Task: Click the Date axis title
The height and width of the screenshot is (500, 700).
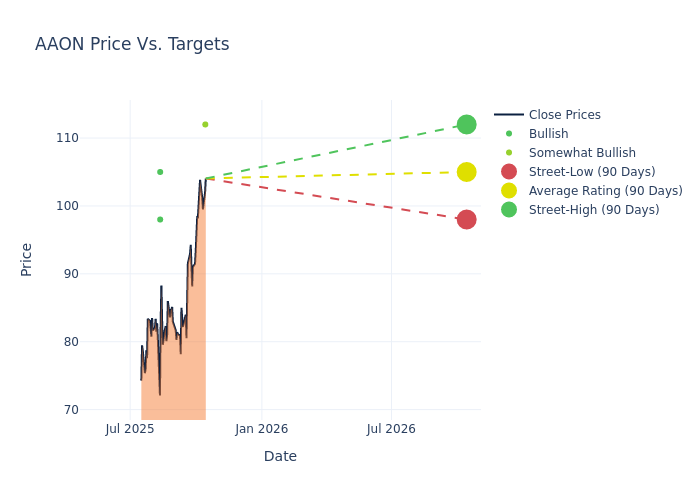Action: [280, 457]
